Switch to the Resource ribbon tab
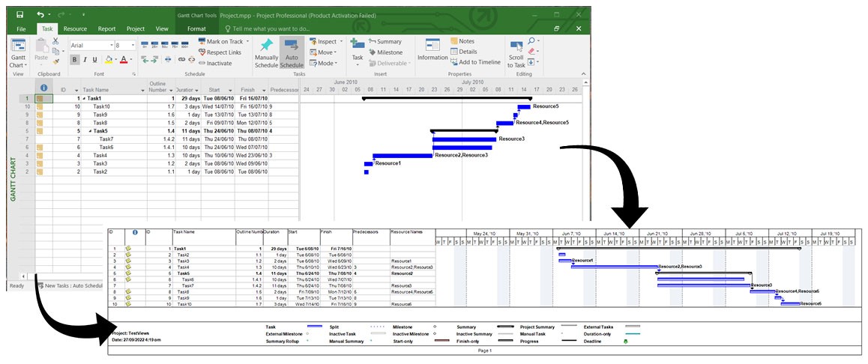The image size is (868, 364). 75,28
